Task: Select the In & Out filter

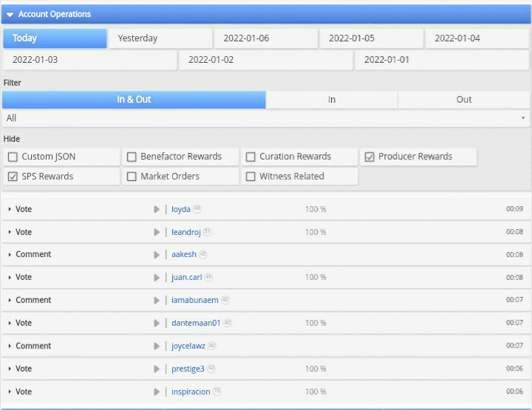Action: pyautogui.click(x=134, y=100)
